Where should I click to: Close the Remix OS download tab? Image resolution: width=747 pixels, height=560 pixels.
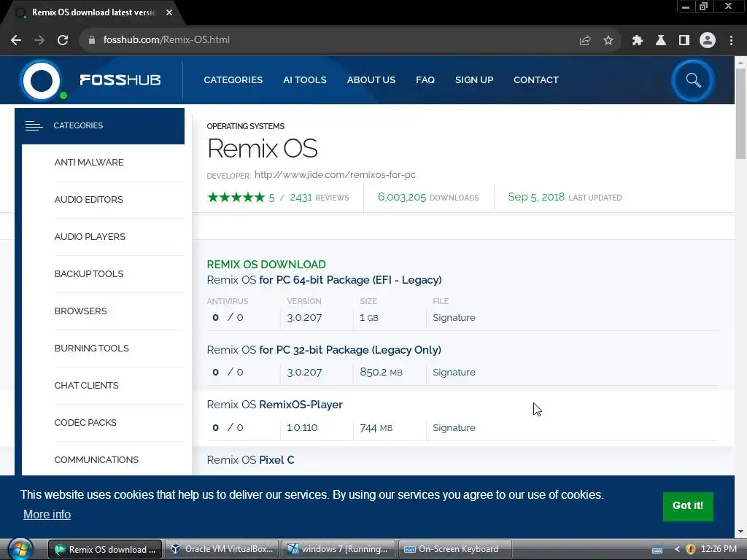tap(169, 12)
